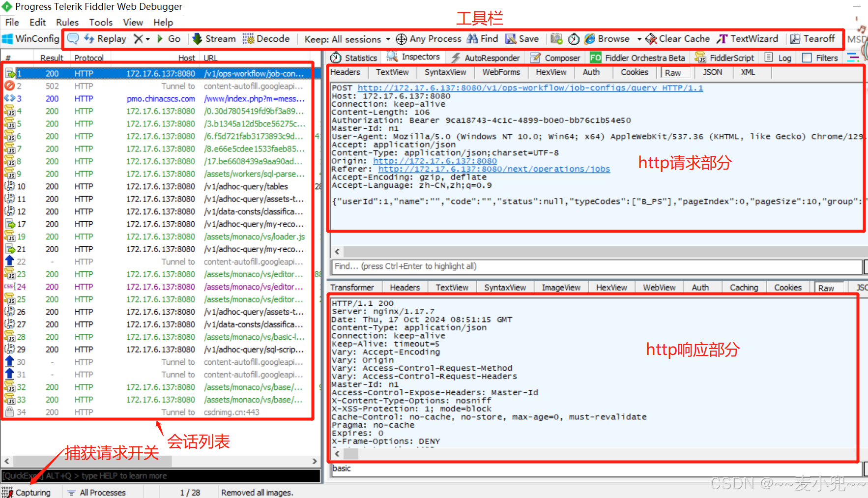
Task: Click Browse with Internet Explorer icon
Action: click(x=590, y=39)
